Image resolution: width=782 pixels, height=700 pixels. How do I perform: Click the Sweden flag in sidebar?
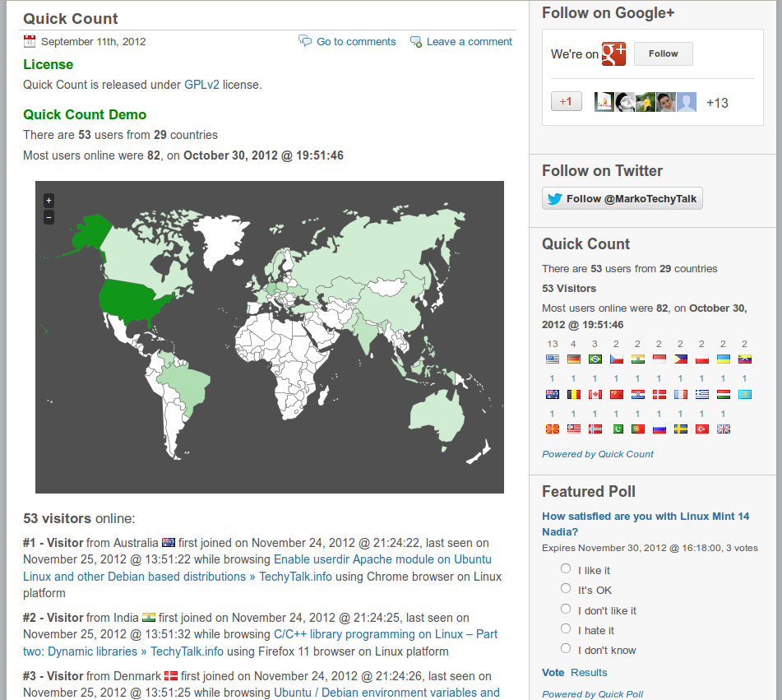coord(681,429)
